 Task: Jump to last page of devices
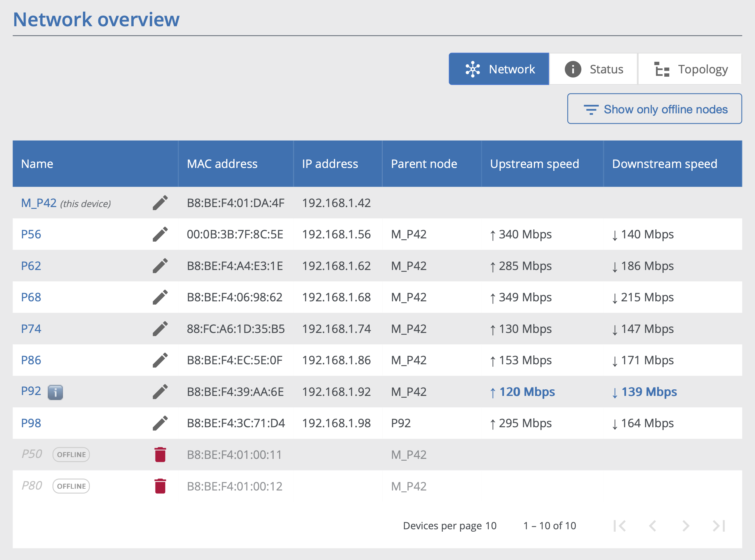coord(719,526)
